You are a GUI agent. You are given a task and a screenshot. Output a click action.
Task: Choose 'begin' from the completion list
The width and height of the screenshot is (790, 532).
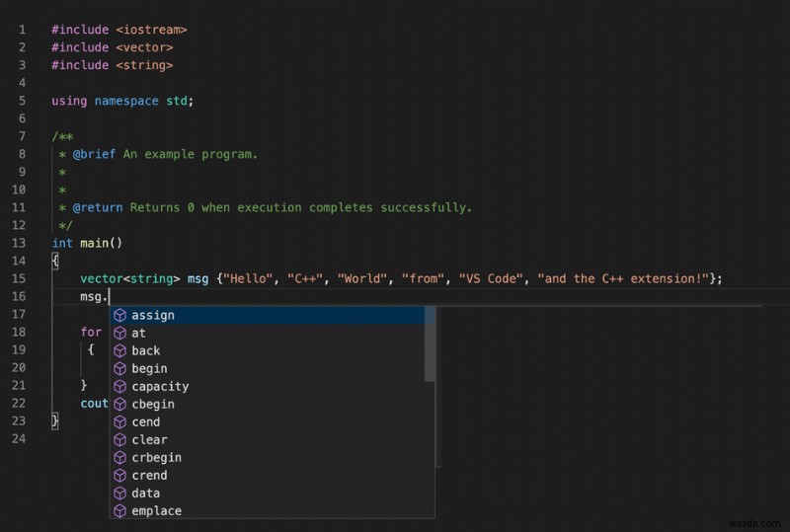pos(149,369)
